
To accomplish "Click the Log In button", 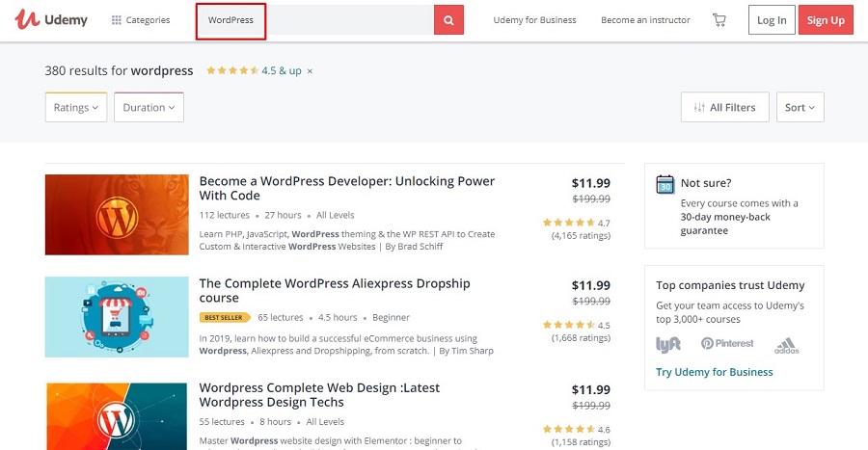I will click(x=772, y=20).
